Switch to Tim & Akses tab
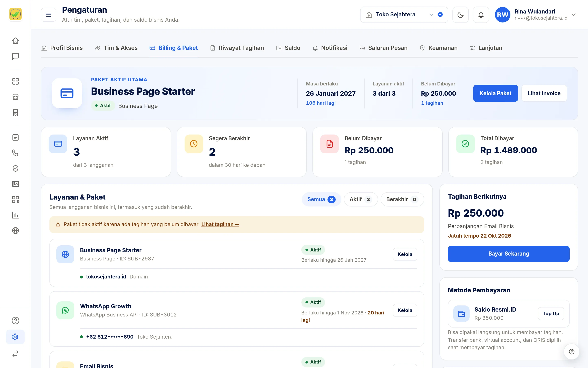The width and height of the screenshot is (588, 368). click(116, 48)
